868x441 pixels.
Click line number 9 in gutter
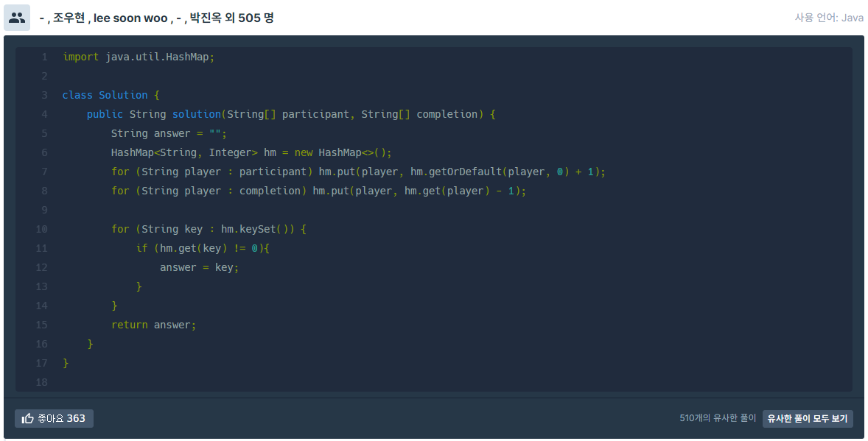pyautogui.click(x=44, y=211)
